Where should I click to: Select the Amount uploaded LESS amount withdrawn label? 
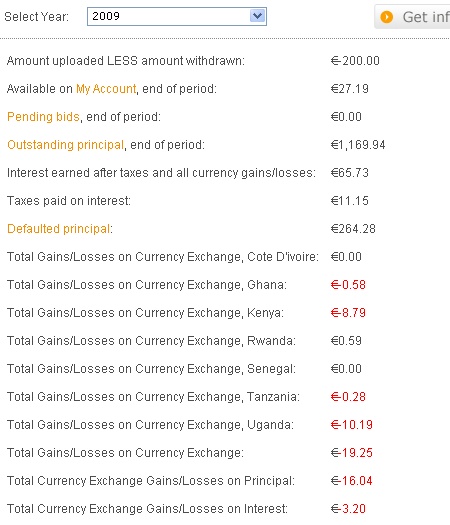pyautogui.click(x=126, y=61)
